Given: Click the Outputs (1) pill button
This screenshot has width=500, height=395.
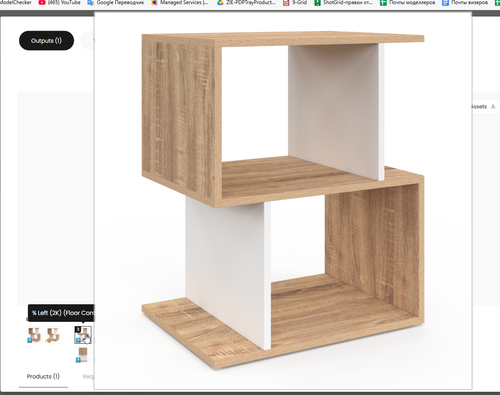Looking at the screenshot, I should point(46,41).
